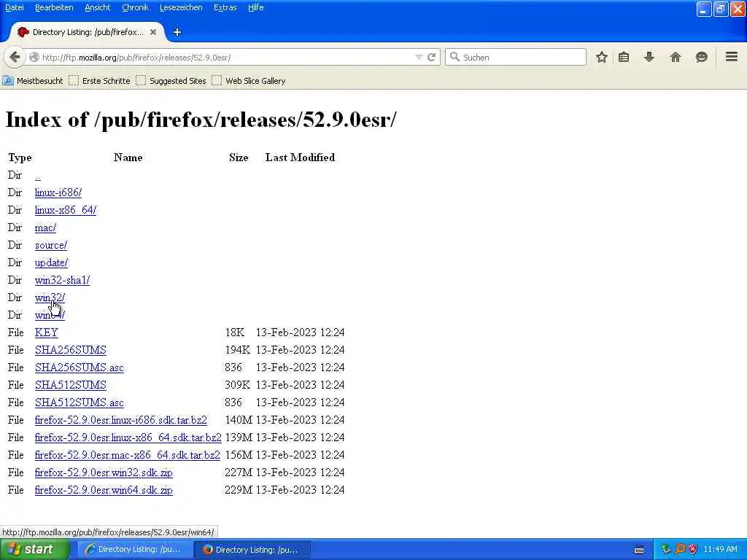The width and height of the screenshot is (747, 560).
Task: Download firefox-52.9.0esr.mac-x86_64.sdk.tar.bz2
Action: [127, 455]
